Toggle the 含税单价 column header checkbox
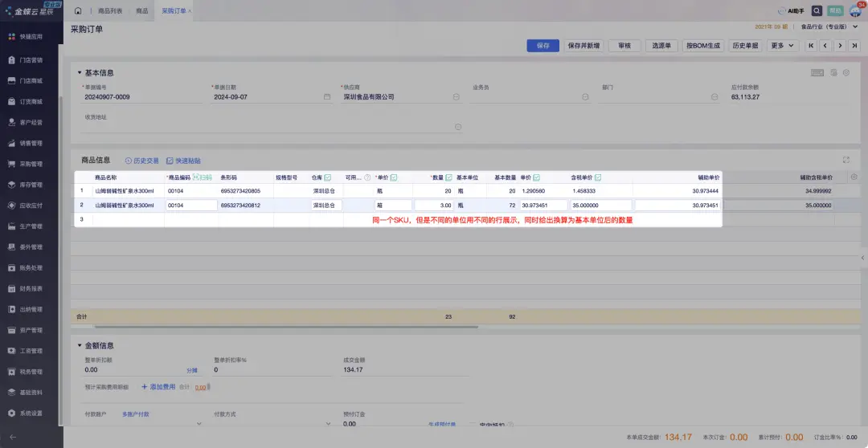Screen dimensions: 868x448 pyautogui.click(x=598, y=177)
